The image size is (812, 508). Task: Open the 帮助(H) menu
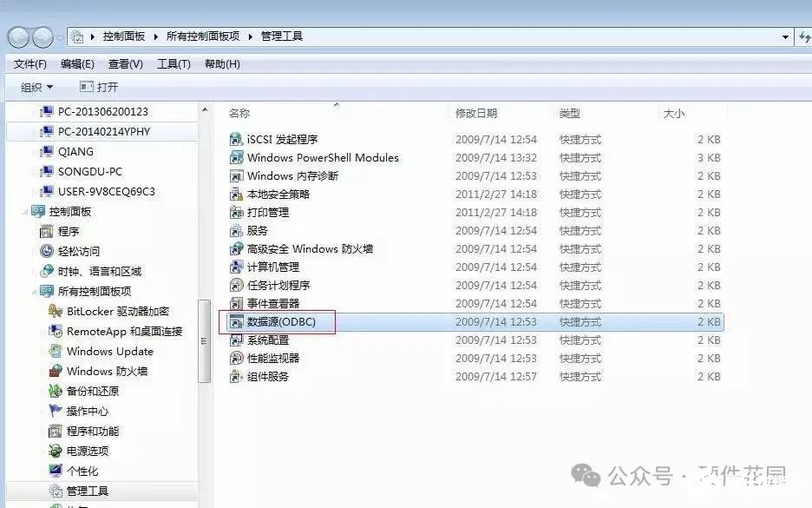[222, 63]
